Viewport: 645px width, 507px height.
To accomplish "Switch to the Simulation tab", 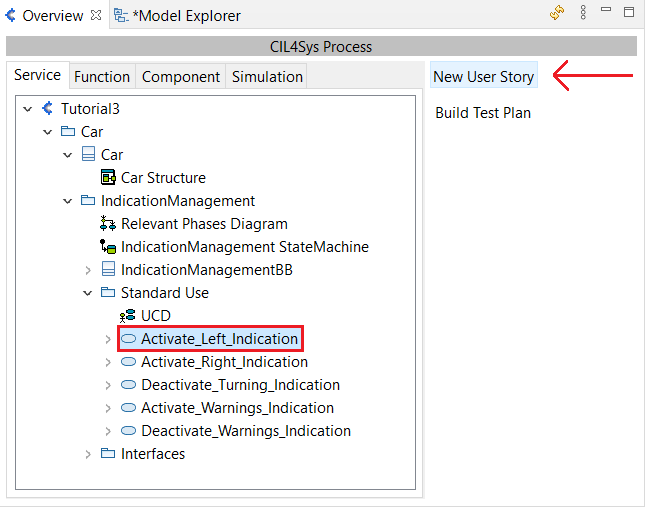I will coord(267,77).
